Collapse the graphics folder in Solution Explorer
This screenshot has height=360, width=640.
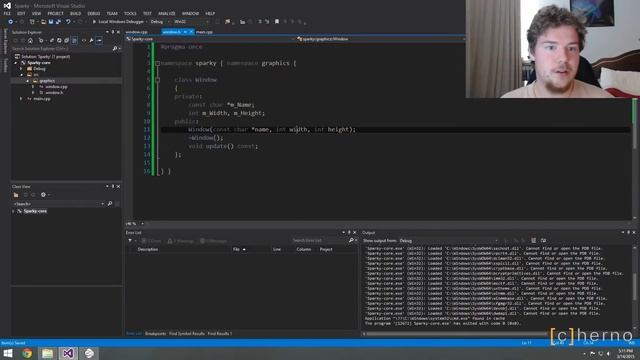tap(27, 81)
